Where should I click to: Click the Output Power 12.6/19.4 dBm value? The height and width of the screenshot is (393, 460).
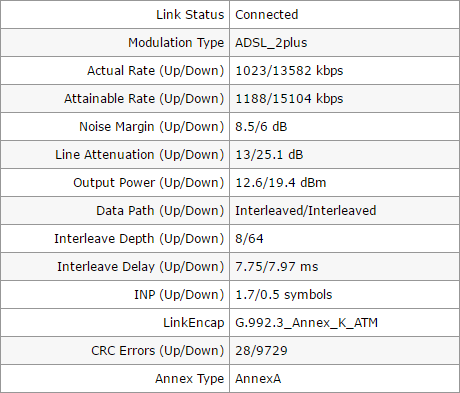(x=280, y=183)
